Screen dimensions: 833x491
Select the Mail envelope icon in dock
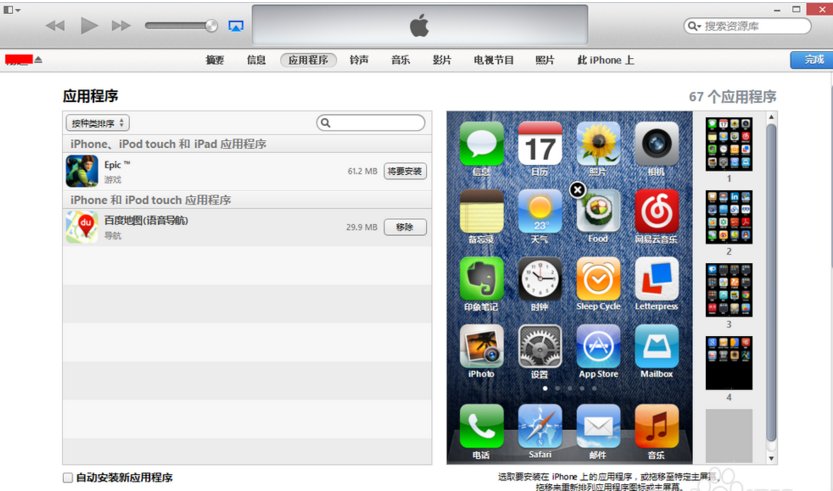[598, 426]
